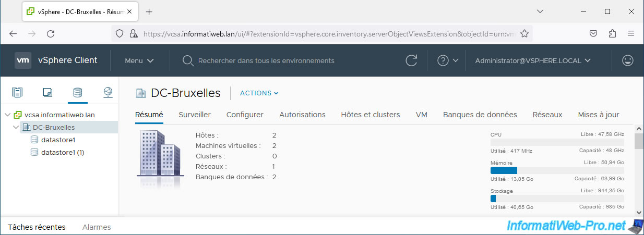This screenshot has height=235, width=644.
Task: Click the vSphere Client title text
Action: 68,60
